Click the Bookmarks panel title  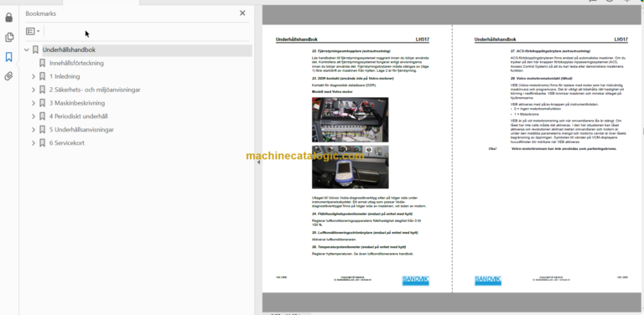pos(40,13)
